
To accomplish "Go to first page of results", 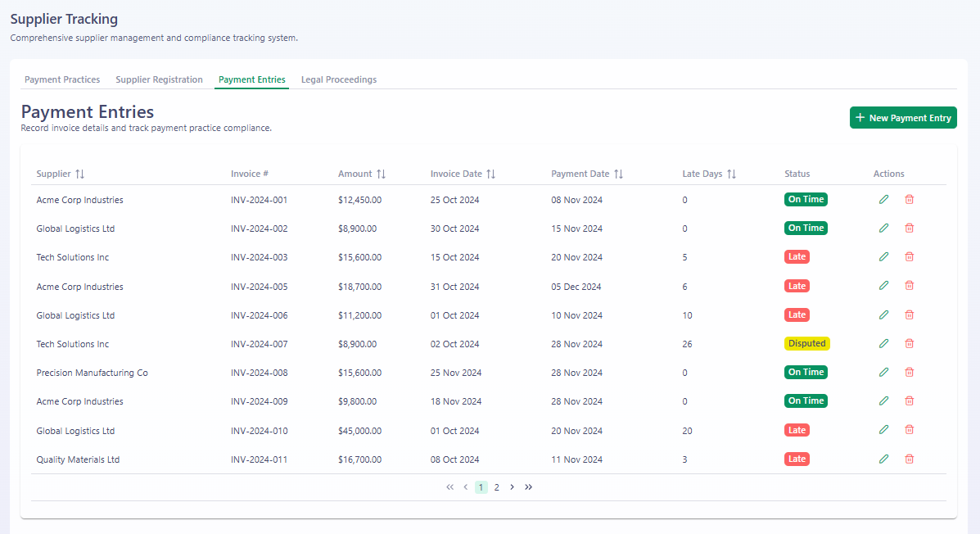I will pos(450,487).
